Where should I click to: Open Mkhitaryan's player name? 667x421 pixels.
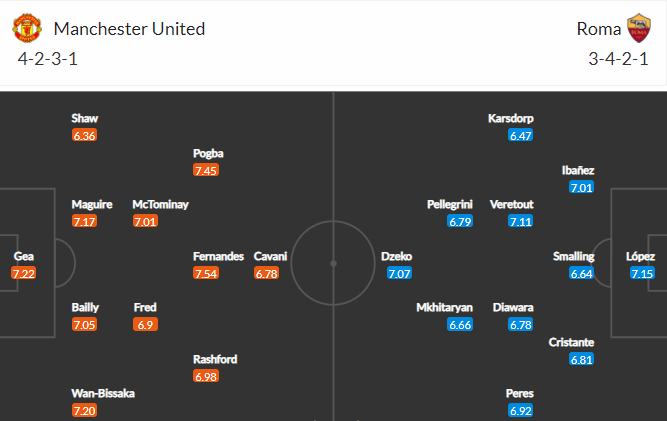(445, 307)
